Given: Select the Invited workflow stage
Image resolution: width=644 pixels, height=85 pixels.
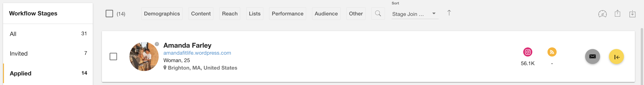Looking at the screenshot, I should coord(48,53).
